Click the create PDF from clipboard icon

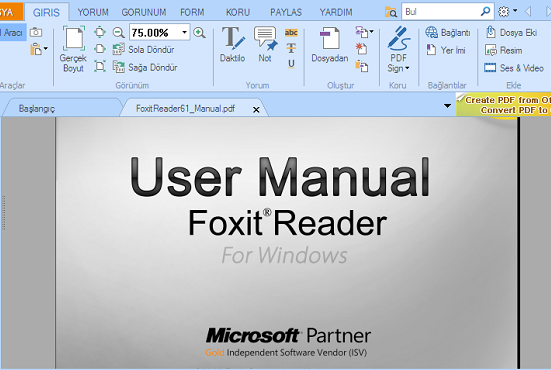362,66
